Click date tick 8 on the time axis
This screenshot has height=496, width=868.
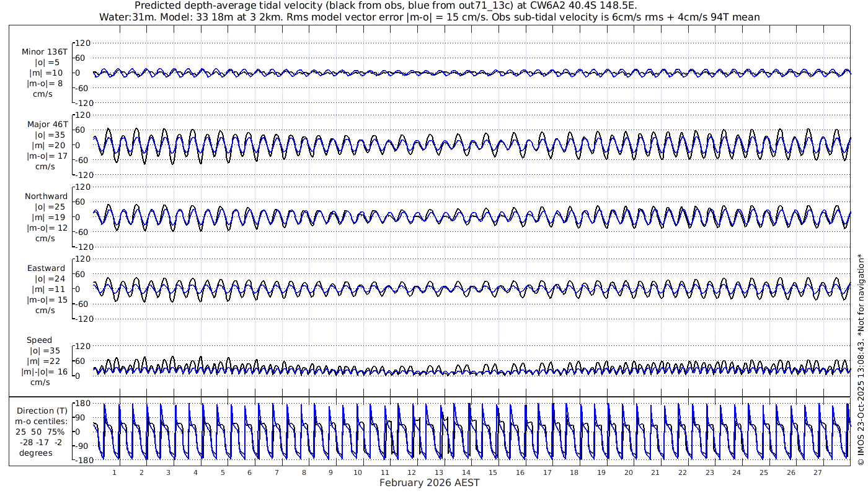point(304,472)
